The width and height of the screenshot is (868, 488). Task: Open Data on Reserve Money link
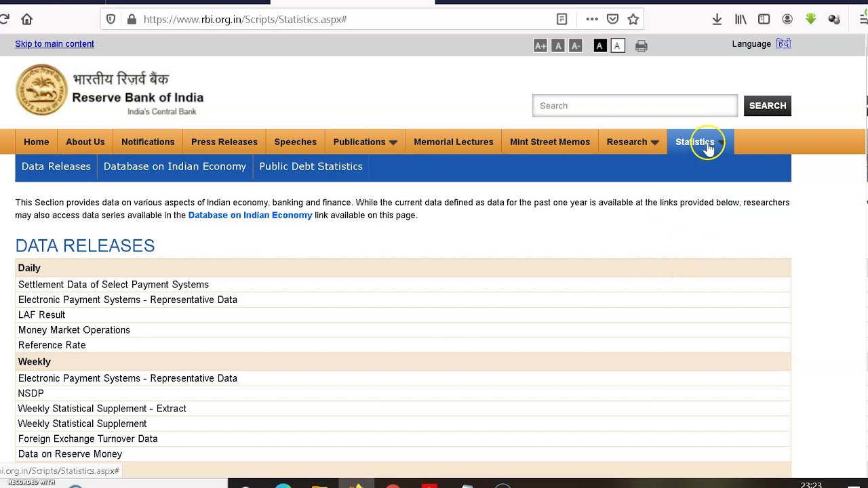click(70, 454)
